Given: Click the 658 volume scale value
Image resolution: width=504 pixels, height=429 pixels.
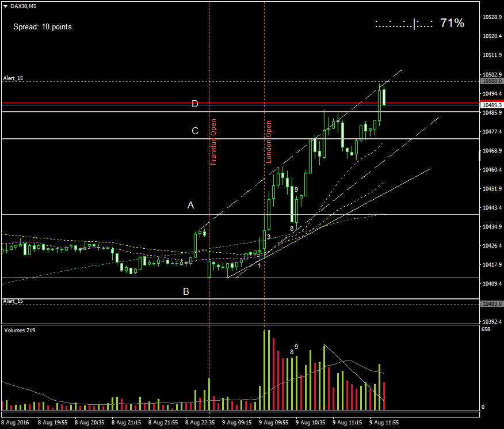Looking at the screenshot, I should 486,329.
